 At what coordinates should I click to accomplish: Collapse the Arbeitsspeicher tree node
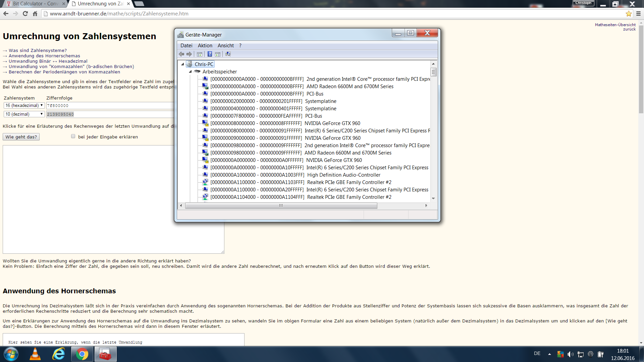pyautogui.click(x=190, y=72)
